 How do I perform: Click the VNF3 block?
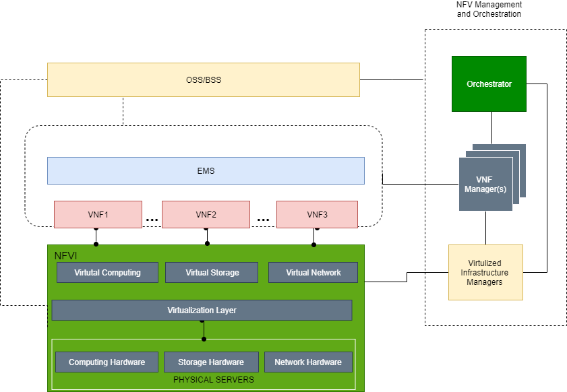coord(317,215)
